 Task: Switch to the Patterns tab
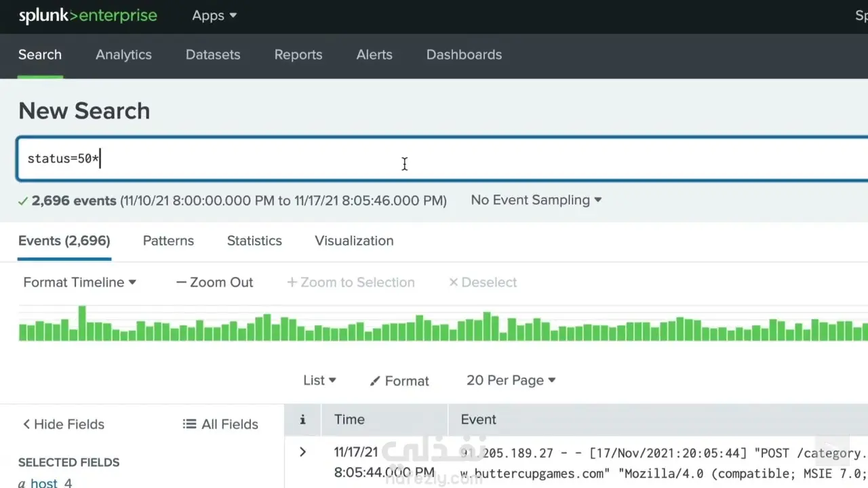click(168, 241)
